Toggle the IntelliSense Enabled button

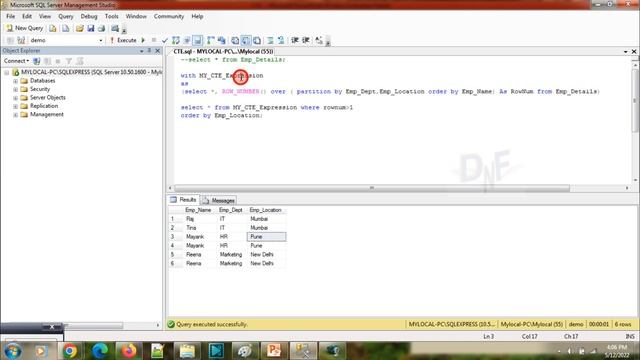(198, 40)
